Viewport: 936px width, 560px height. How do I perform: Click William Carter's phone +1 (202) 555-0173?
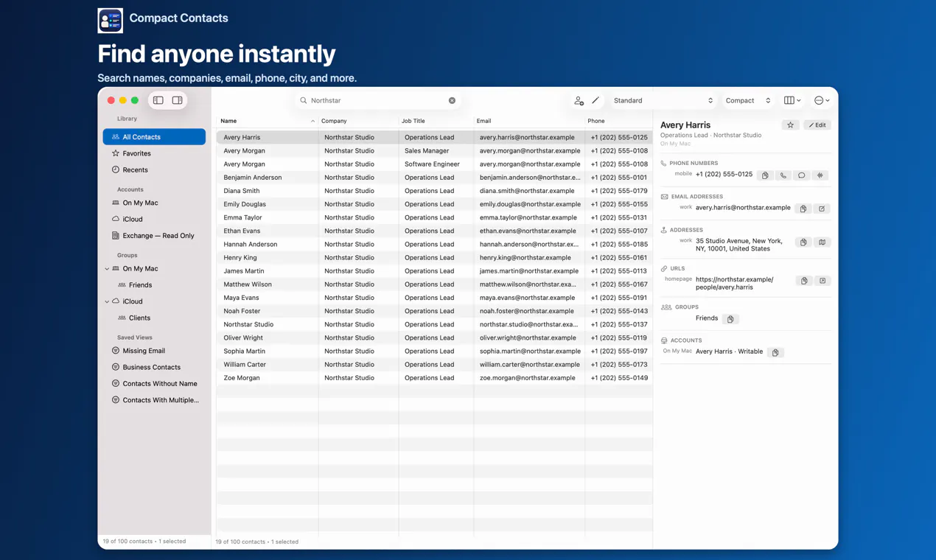tap(619, 365)
